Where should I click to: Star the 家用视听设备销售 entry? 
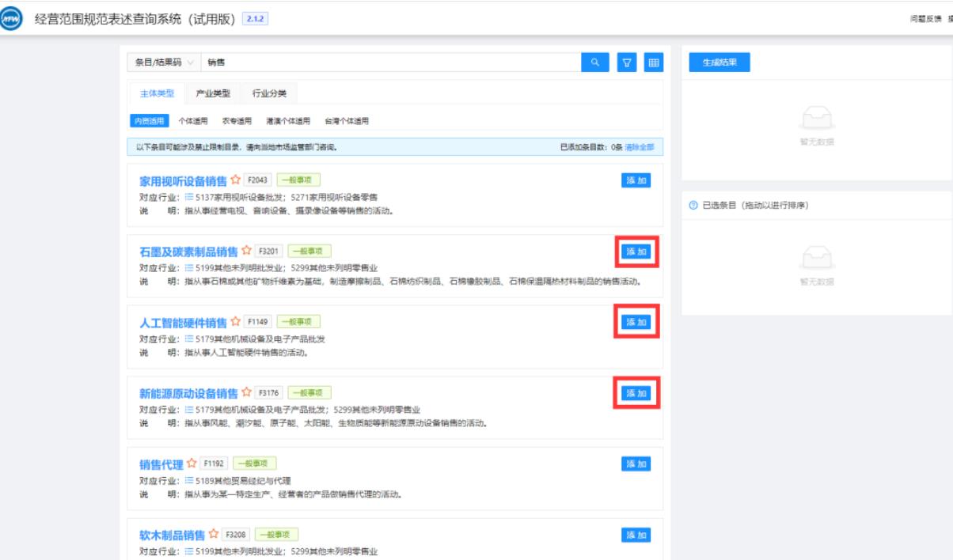tap(235, 180)
